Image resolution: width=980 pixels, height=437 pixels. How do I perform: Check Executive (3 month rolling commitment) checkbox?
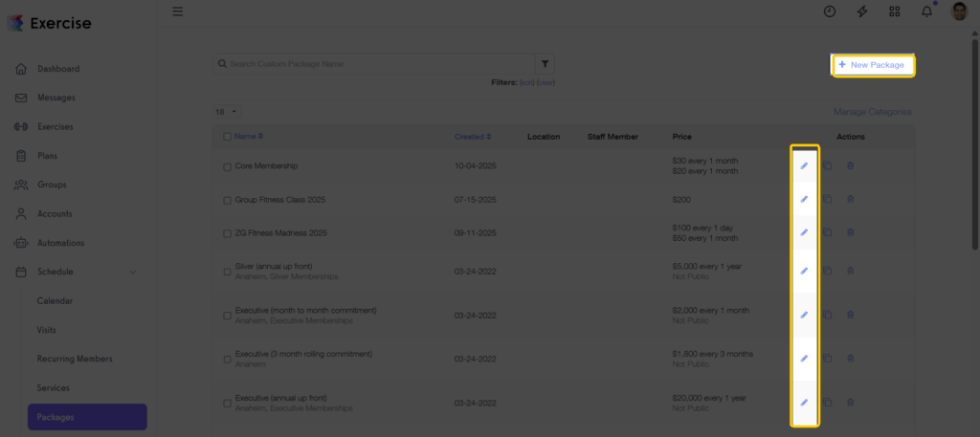[227, 360]
